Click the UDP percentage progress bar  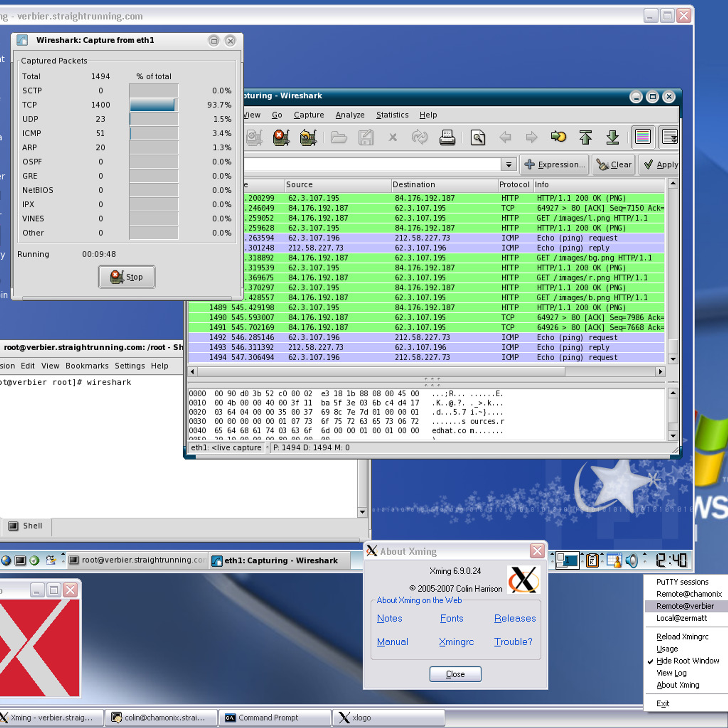[154, 119]
